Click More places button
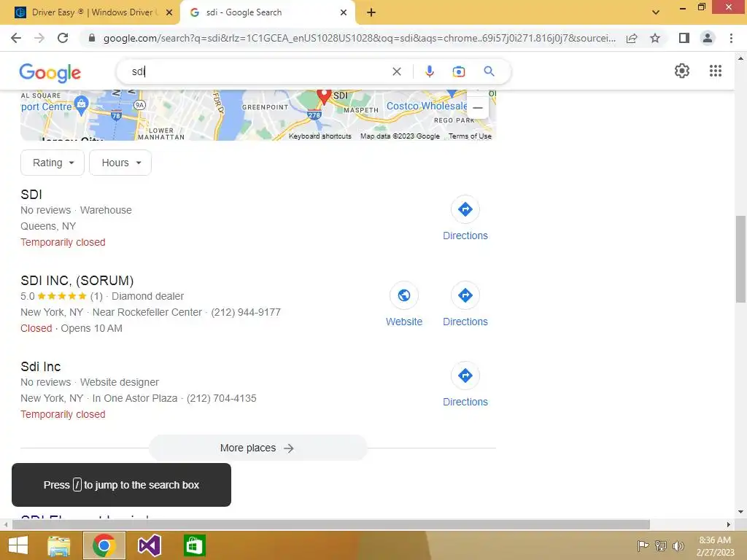Viewport: 747px width, 560px height. coord(258,448)
